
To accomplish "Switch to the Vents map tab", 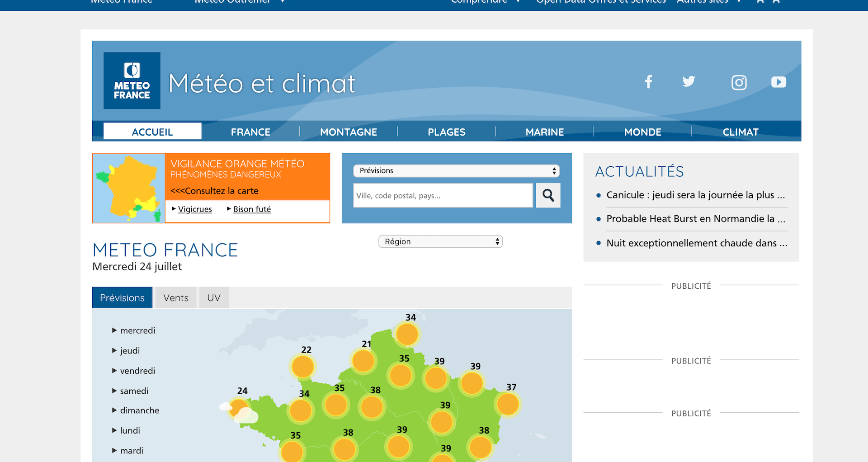I will coord(176,298).
